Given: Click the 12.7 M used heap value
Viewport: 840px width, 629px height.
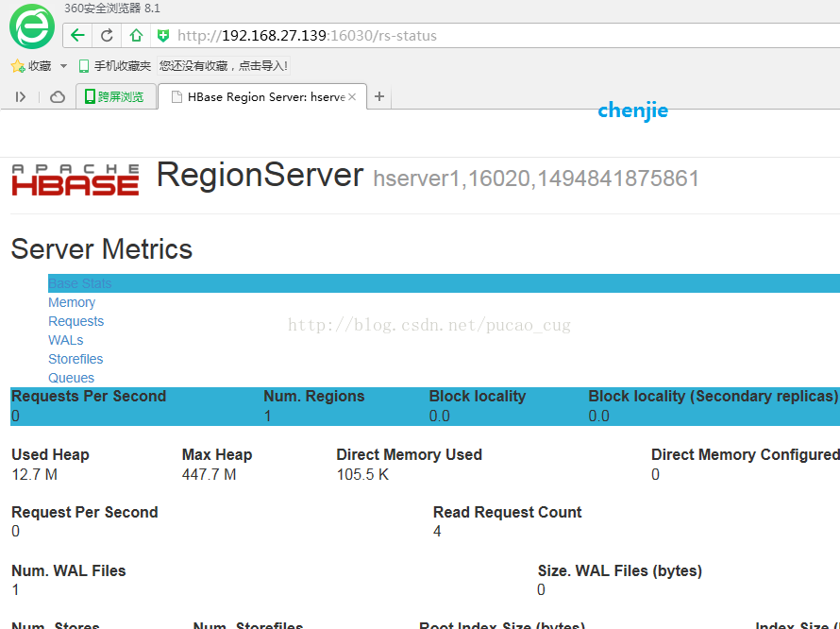Looking at the screenshot, I should [x=34, y=474].
